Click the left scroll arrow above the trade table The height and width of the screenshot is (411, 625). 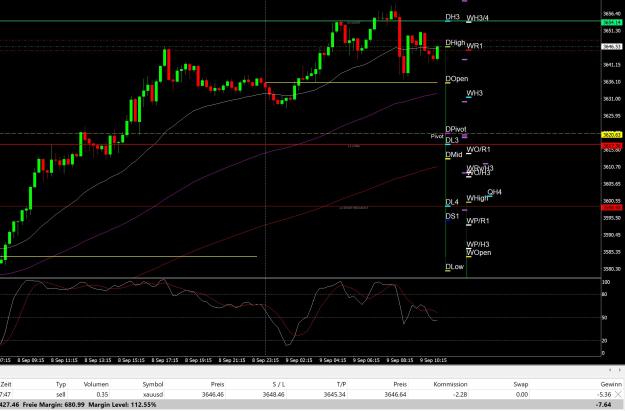(609, 370)
